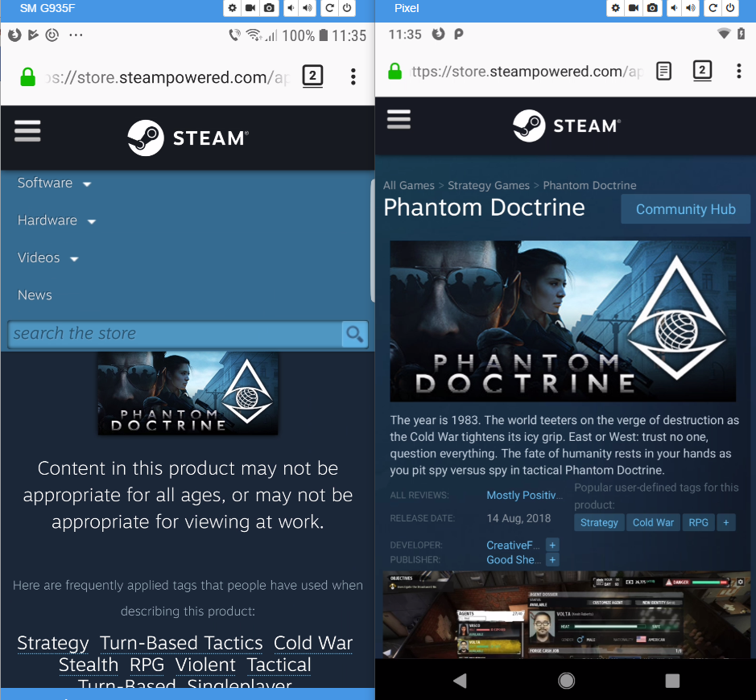Click the store search magnifier button
Screen dimensions: 756x700
[355, 334]
